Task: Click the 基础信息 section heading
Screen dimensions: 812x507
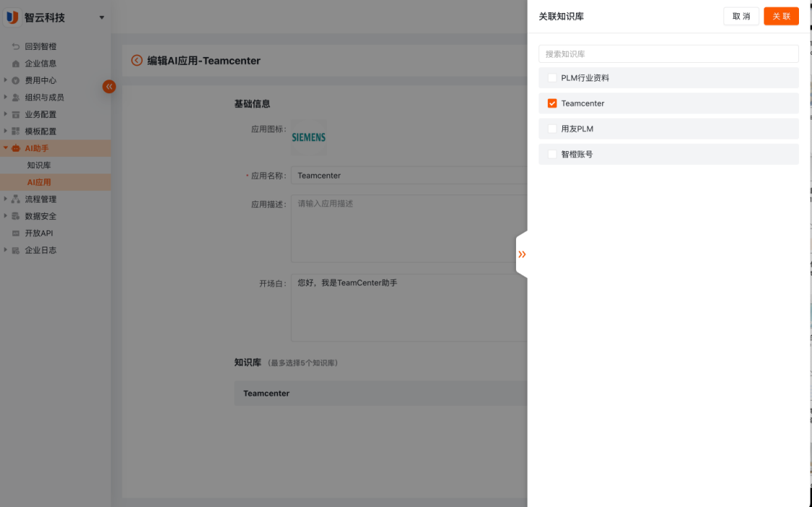Action: 252,104
